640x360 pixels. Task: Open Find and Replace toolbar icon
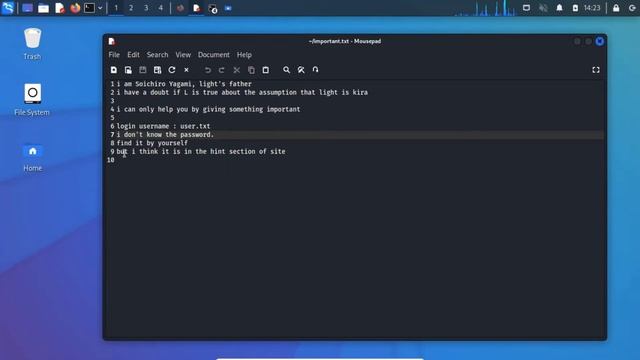301,70
